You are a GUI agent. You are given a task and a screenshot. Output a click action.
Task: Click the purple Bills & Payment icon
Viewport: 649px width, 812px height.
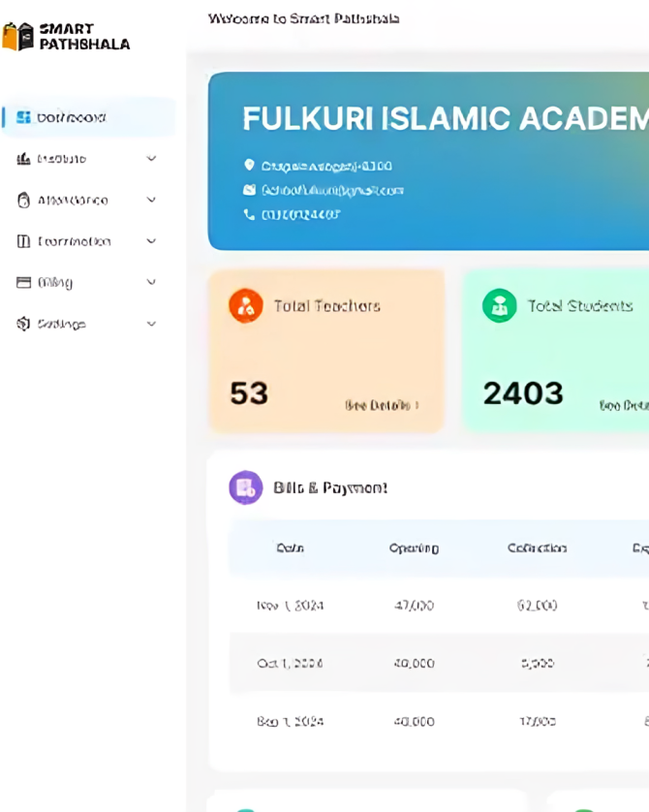(x=246, y=487)
